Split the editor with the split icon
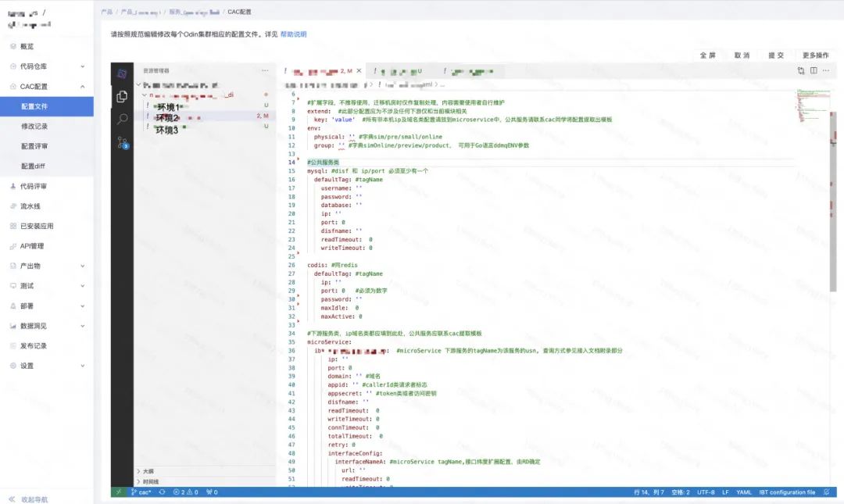The image size is (844, 504). click(814, 70)
